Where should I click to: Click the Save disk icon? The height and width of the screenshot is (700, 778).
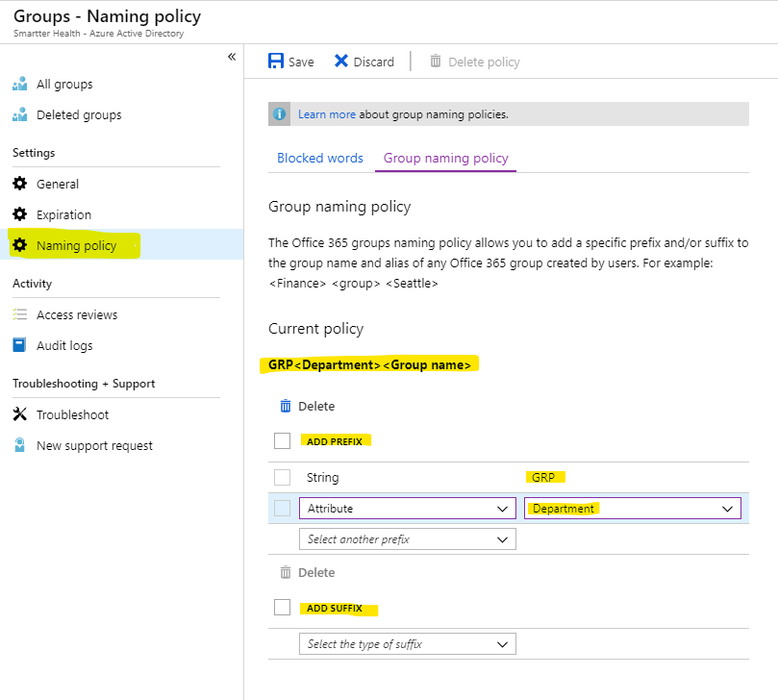(276, 61)
